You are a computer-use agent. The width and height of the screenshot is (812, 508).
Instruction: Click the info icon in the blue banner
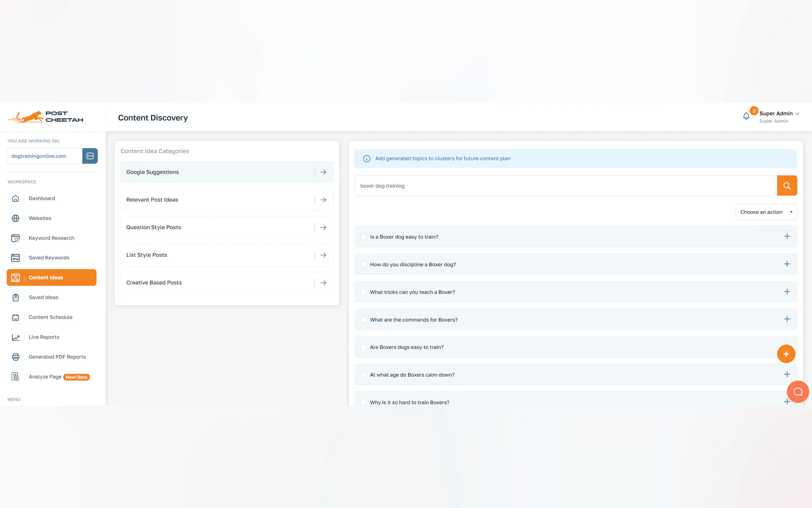367,159
